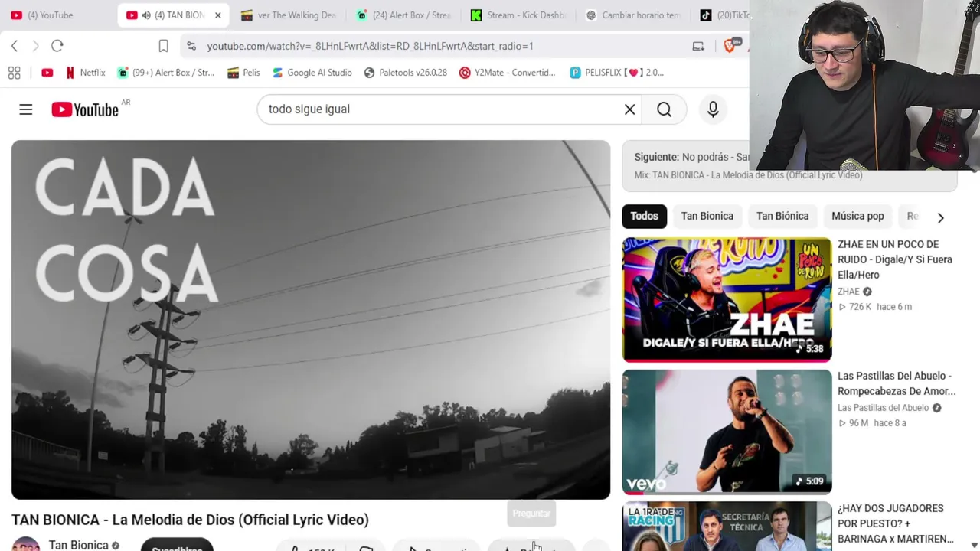
Task: Select the Todos filter chip
Action: (x=644, y=216)
